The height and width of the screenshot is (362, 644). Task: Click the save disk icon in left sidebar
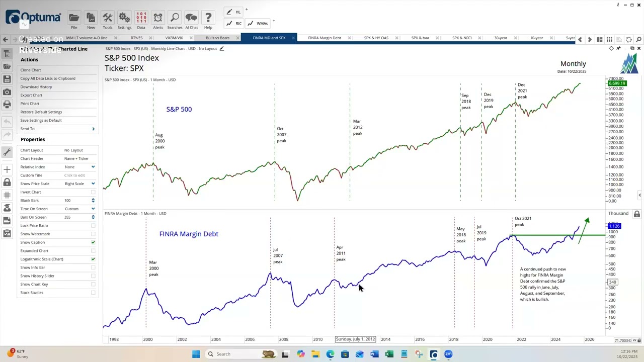click(7, 79)
